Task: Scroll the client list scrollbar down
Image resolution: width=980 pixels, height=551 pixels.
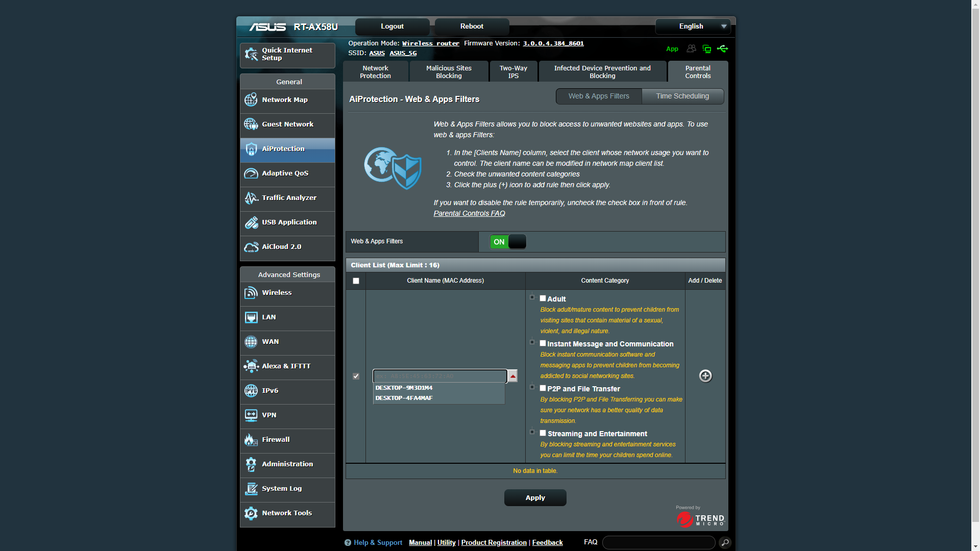Action: pos(513,375)
